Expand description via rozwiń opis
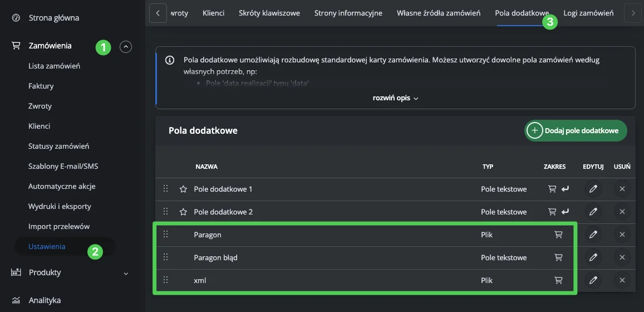The image size is (644, 312). click(x=396, y=98)
